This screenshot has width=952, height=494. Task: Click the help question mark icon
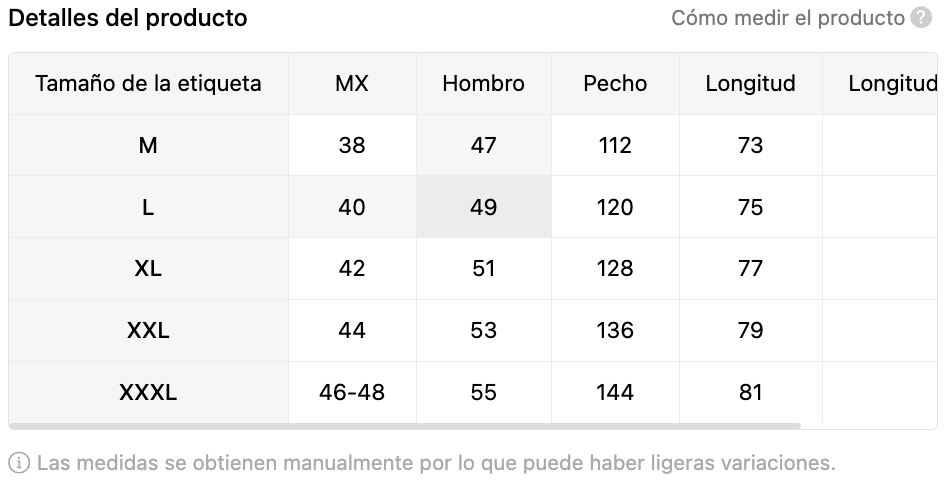[x=921, y=18]
